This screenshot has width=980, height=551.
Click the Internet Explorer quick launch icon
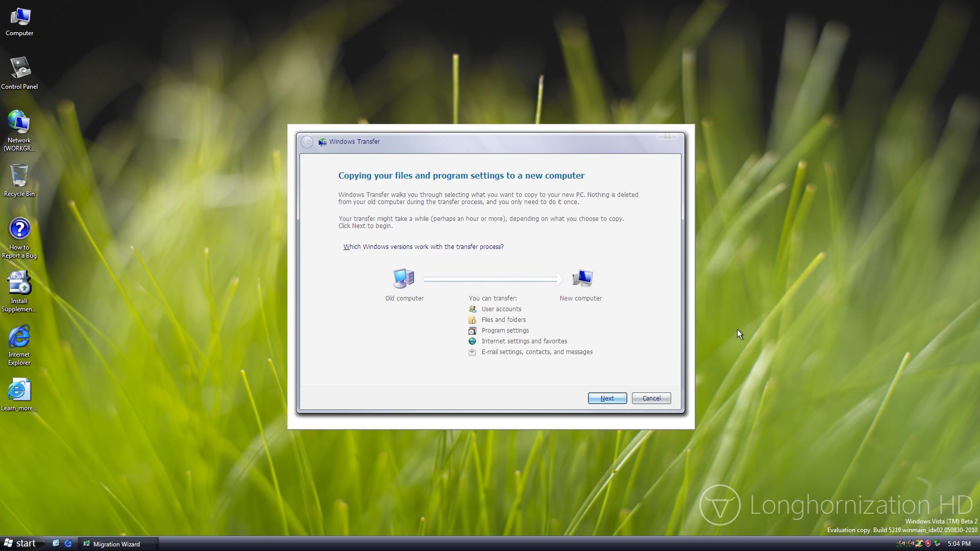click(x=68, y=544)
